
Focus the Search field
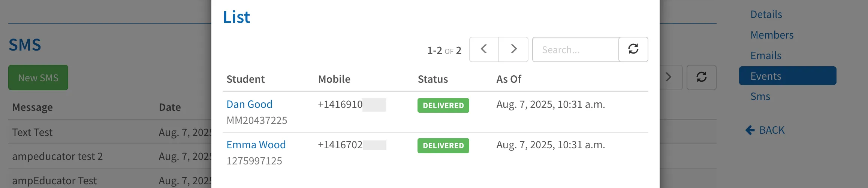pyautogui.click(x=576, y=49)
